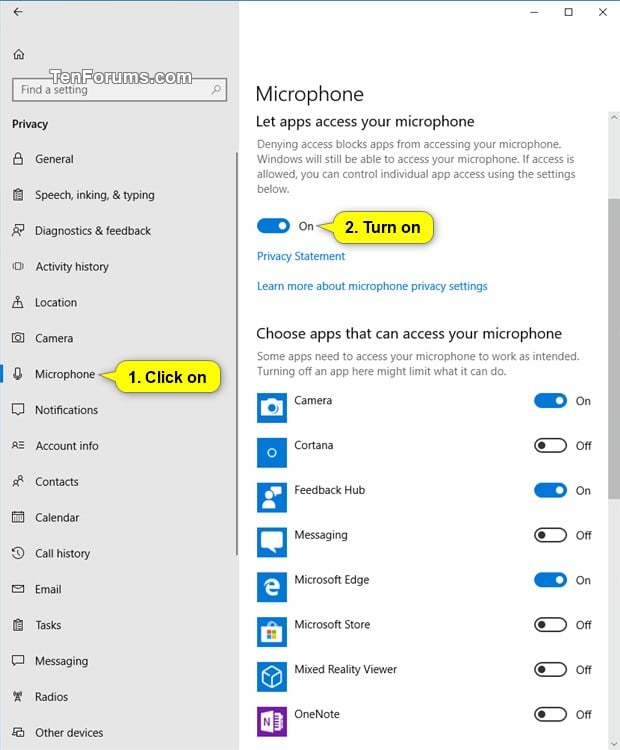This screenshot has height=750, width=620.
Task: Enable Cortana microphone access
Action: (x=551, y=446)
